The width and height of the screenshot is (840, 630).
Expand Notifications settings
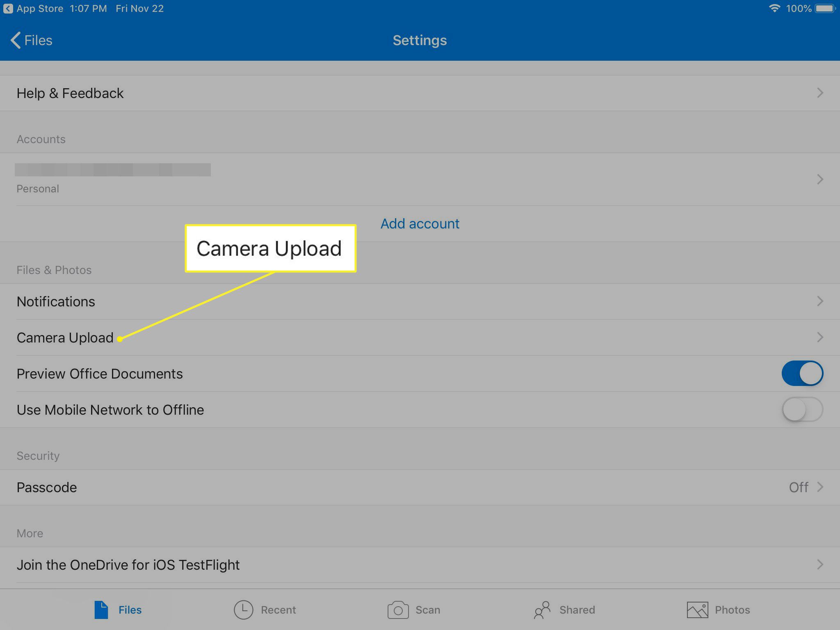[420, 301]
